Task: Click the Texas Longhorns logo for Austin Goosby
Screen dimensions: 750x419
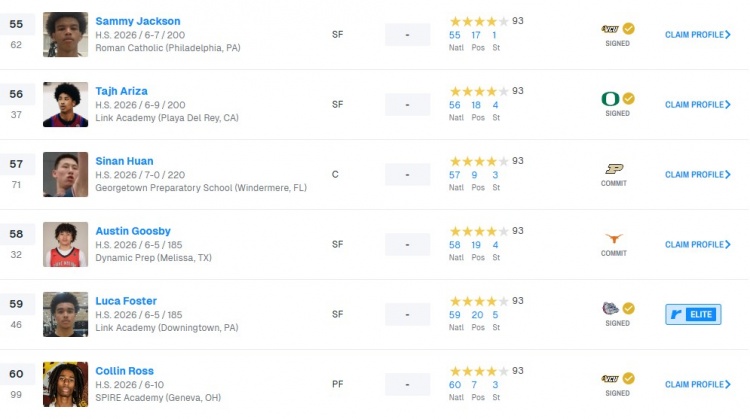Action: pos(614,239)
